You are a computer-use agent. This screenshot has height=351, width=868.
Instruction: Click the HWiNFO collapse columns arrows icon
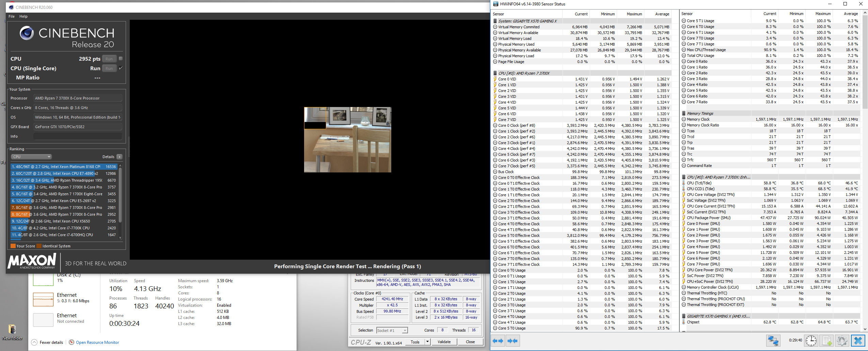[x=512, y=341]
